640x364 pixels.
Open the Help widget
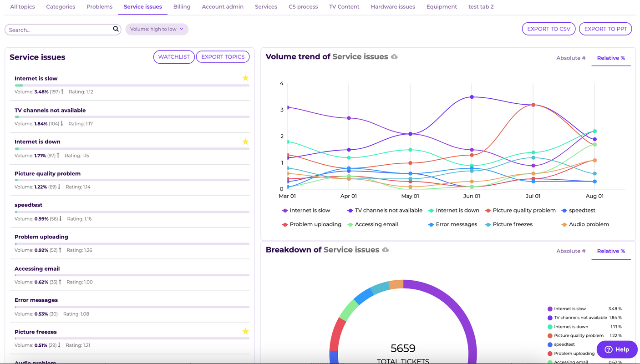click(617, 349)
